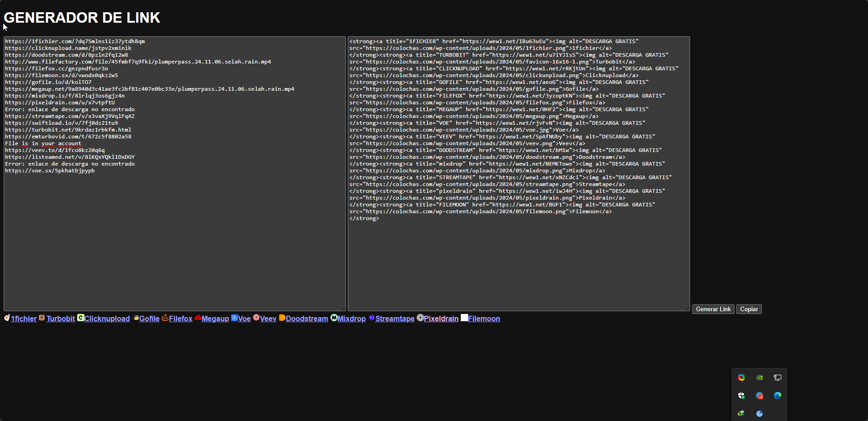Open Internet Download Manager tray icon
This screenshot has height=421, width=868.
(741, 413)
